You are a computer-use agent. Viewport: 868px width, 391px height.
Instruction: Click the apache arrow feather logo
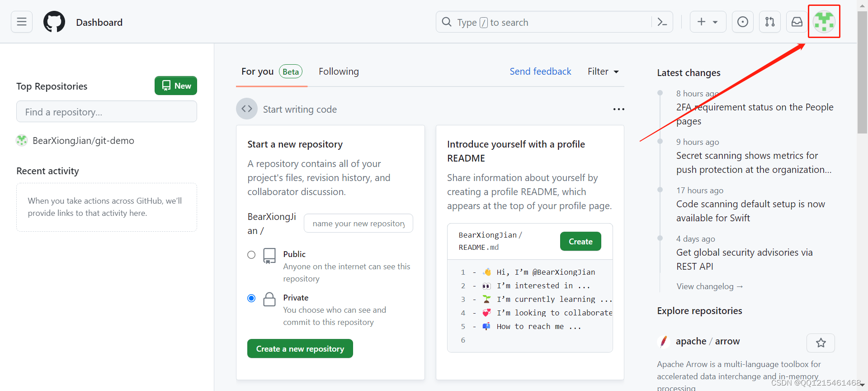(664, 341)
